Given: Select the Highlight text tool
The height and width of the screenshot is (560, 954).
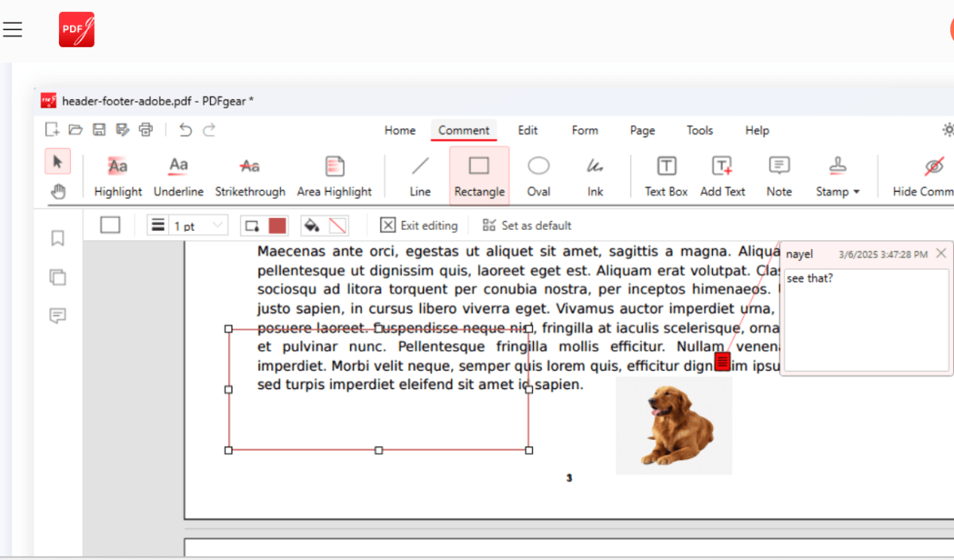Looking at the screenshot, I should [x=118, y=176].
